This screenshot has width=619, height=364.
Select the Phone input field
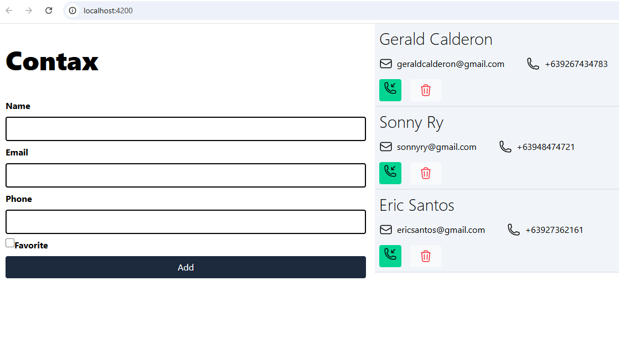click(x=185, y=222)
